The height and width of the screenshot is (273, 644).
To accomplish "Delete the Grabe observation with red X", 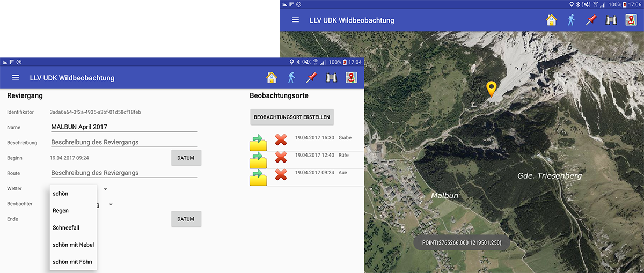I will point(281,139).
